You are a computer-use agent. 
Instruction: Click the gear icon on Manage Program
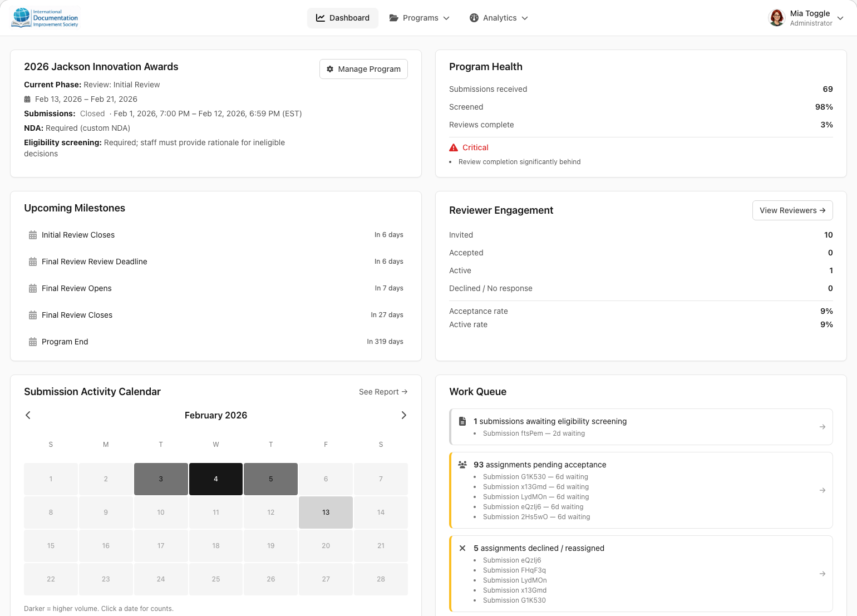click(x=331, y=69)
